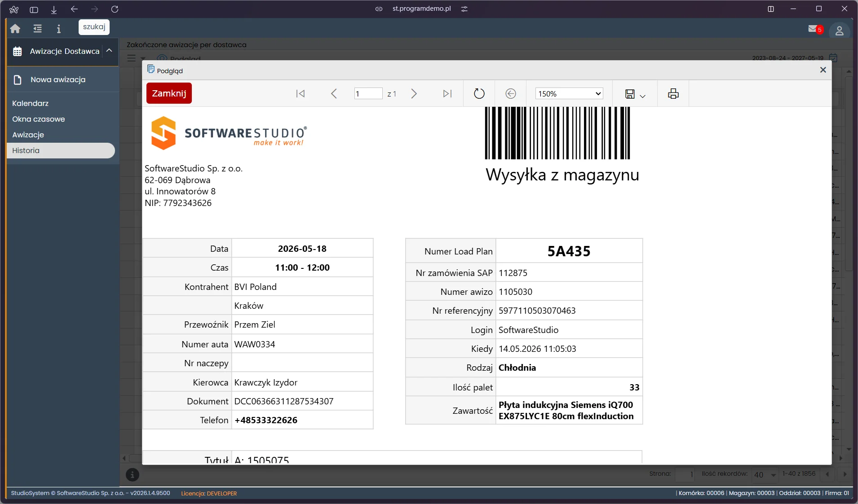
Task: Open the records count 40 dropdown
Action: [x=765, y=474]
